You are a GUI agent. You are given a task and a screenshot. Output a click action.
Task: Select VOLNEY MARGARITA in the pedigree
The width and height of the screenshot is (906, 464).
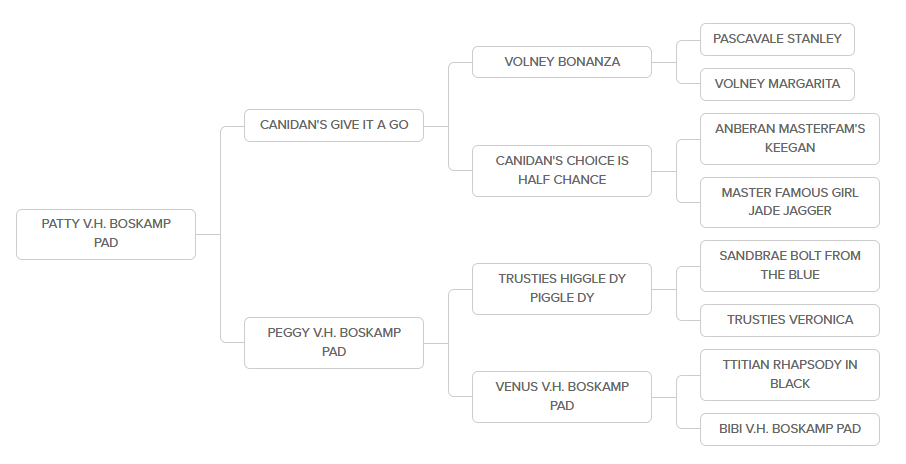click(777, 84)
